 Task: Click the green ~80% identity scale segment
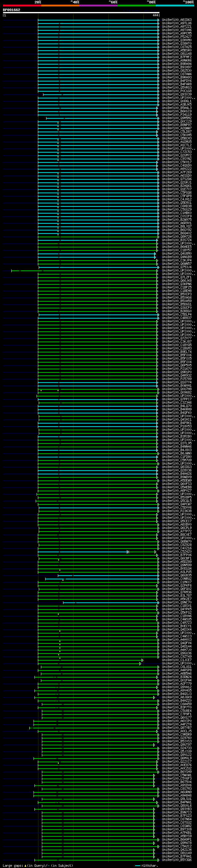click(x=137, y=6)
